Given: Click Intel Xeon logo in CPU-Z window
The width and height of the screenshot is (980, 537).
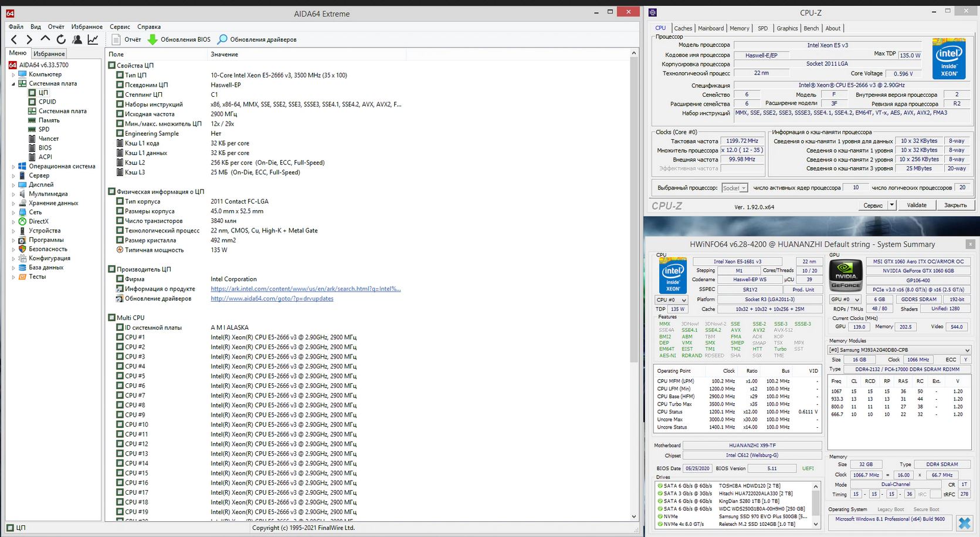Looking at the screenshot, I should 949,59.
